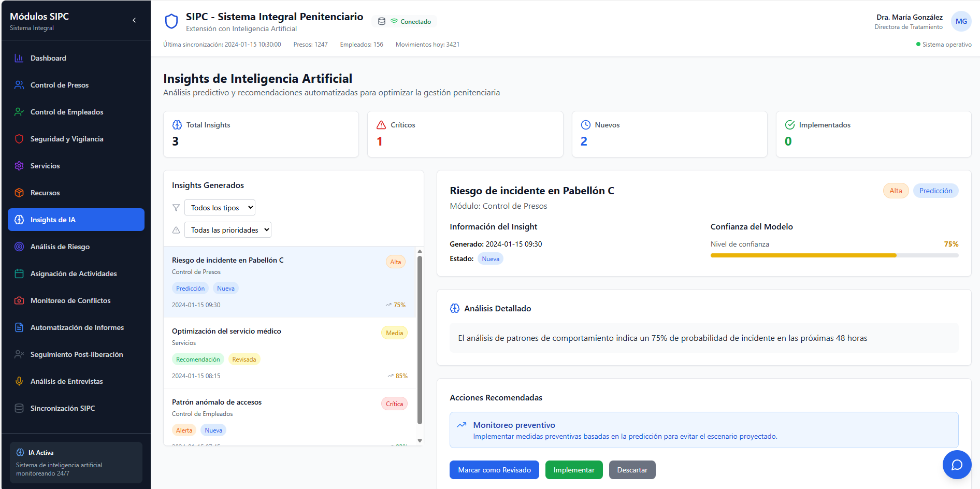The width and height of the screenshot is (980, 489).
Task: Open the chat bubble icon bottom right
Action: 957,465
